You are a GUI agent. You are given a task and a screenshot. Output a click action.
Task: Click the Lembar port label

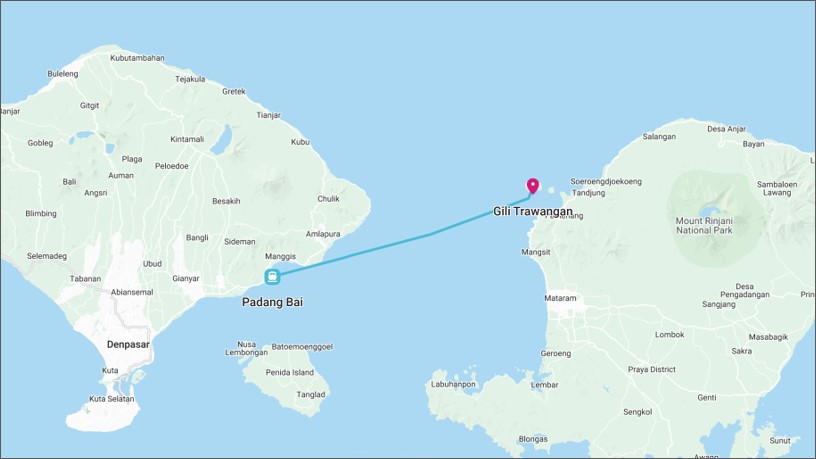coord(544,385)
